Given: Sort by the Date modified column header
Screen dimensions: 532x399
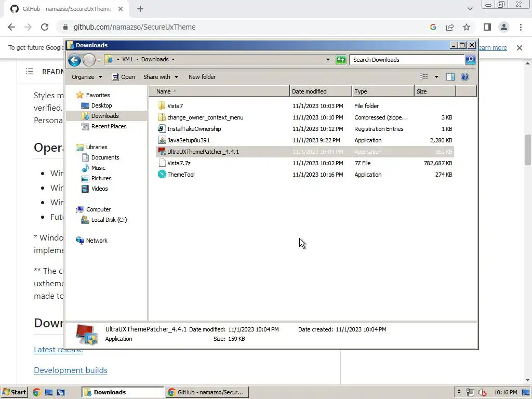Looking at the screenshot, I should click(321, 91).
